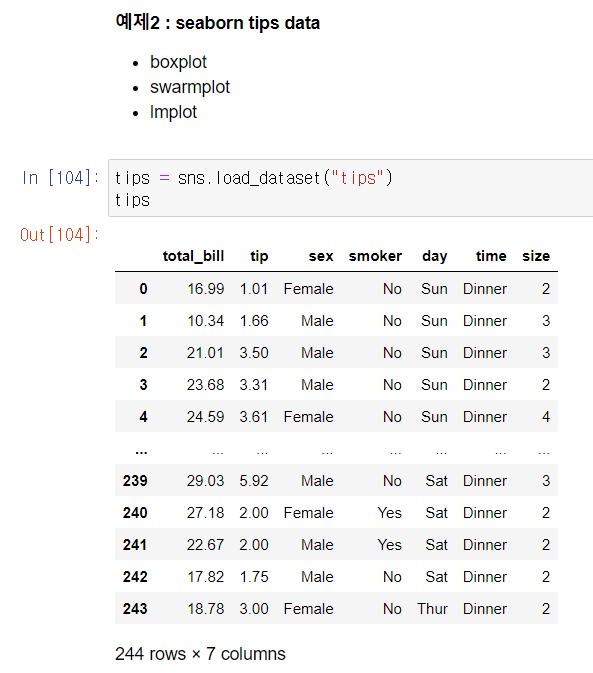Click the total_bill value 27.18
The height and width of the screenshot is (673, 593).
(205, 513)
